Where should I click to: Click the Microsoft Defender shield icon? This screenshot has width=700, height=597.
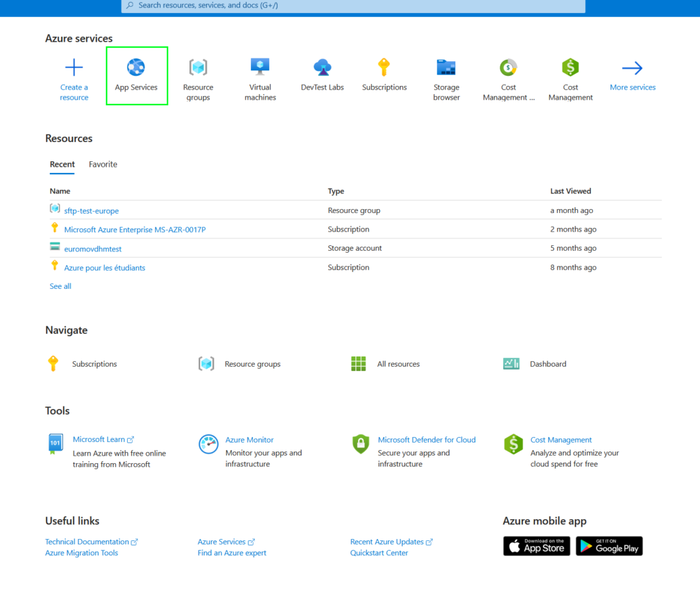[361, 444]
